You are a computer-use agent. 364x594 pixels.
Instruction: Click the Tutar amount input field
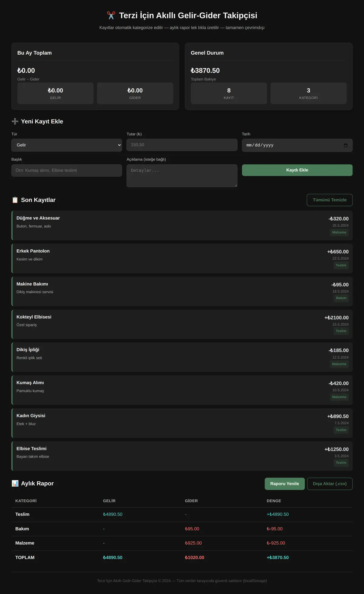(182, 145)
